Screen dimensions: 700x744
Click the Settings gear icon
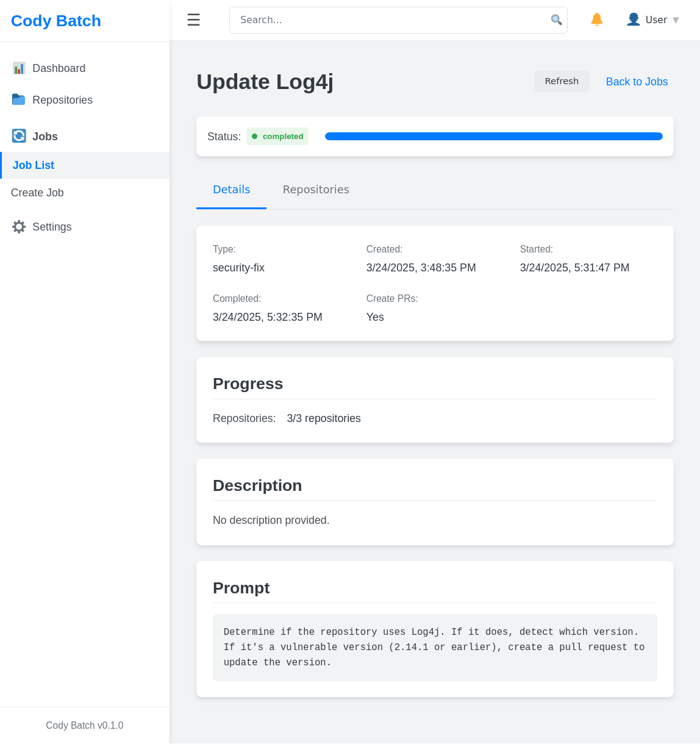pos(19,227)
